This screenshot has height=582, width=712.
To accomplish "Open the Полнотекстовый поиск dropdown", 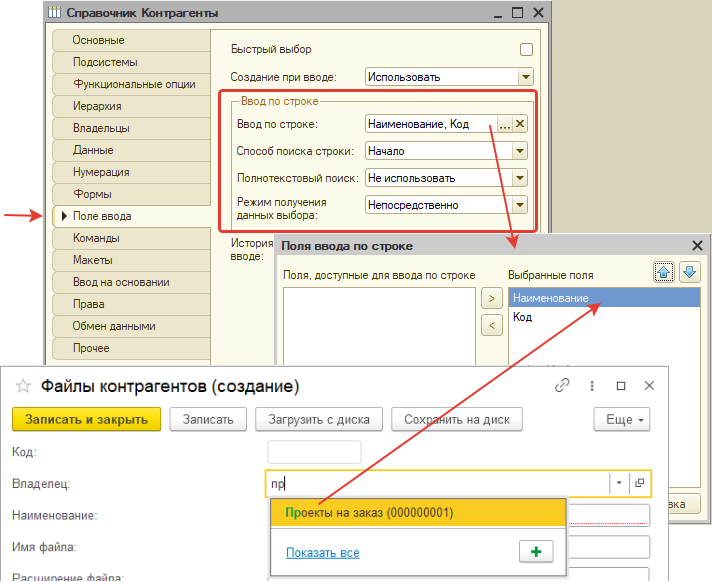I will pyautogui.click(x=520, y=178).
